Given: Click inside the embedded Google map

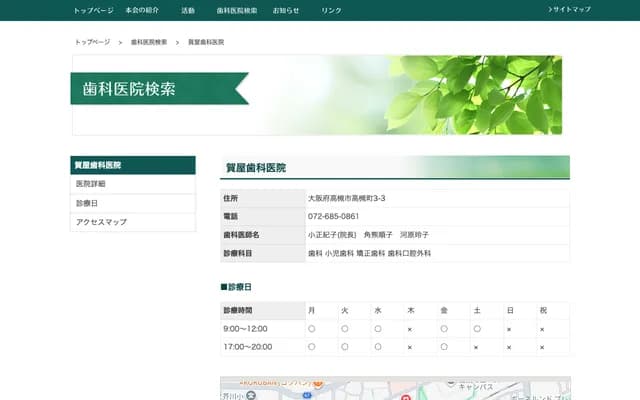Looking at the screenshot, I should (x=450, y=388).
